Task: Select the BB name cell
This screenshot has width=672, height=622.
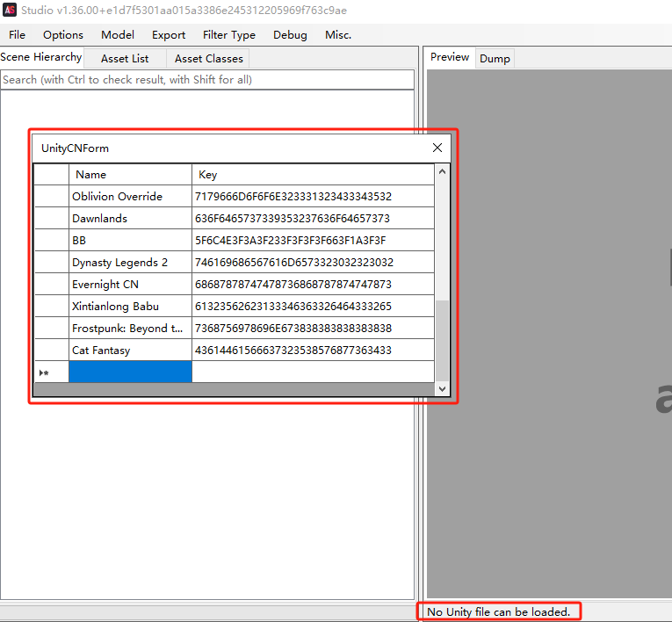Action: click(x=130, y=240)
